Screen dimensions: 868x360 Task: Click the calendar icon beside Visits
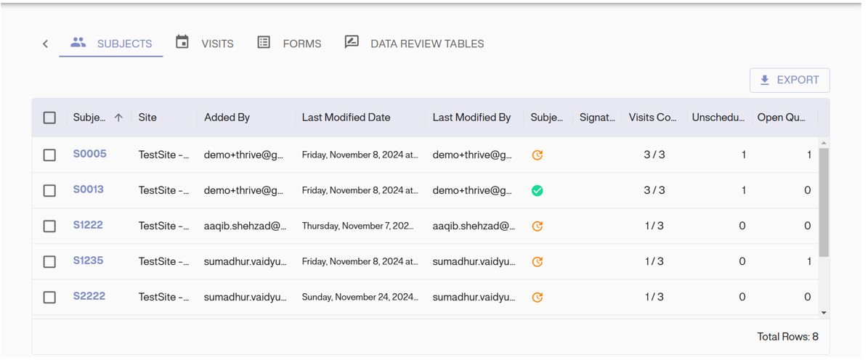(182, 43)
